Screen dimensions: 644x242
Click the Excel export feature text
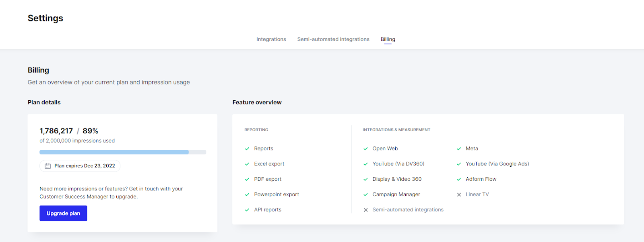[269, 164]
